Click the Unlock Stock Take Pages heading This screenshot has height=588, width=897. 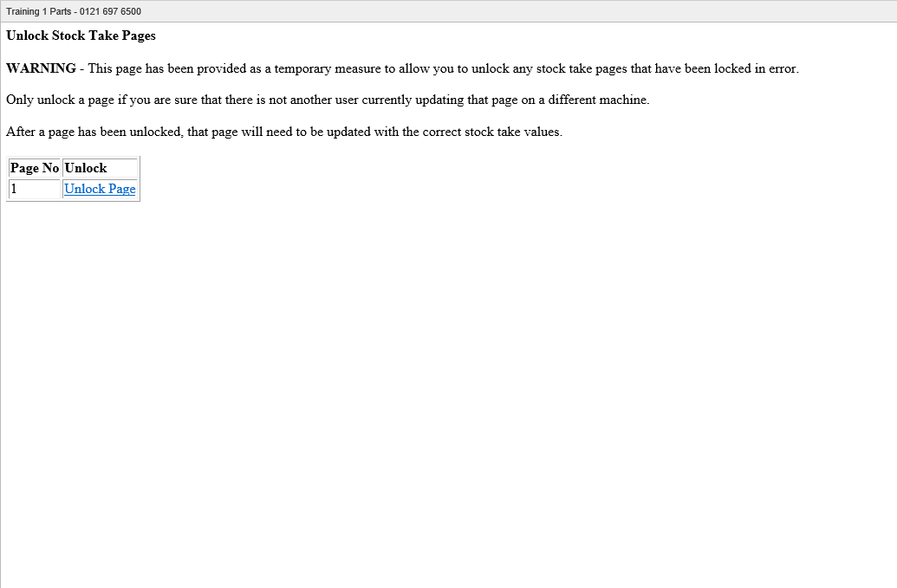coord(81,36)
